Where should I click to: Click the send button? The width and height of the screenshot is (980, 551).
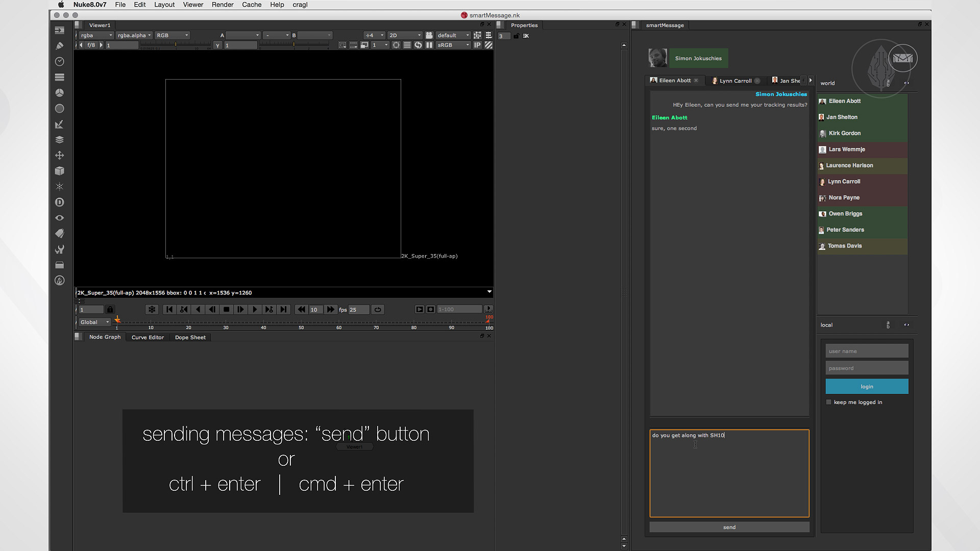coord(729,527)
